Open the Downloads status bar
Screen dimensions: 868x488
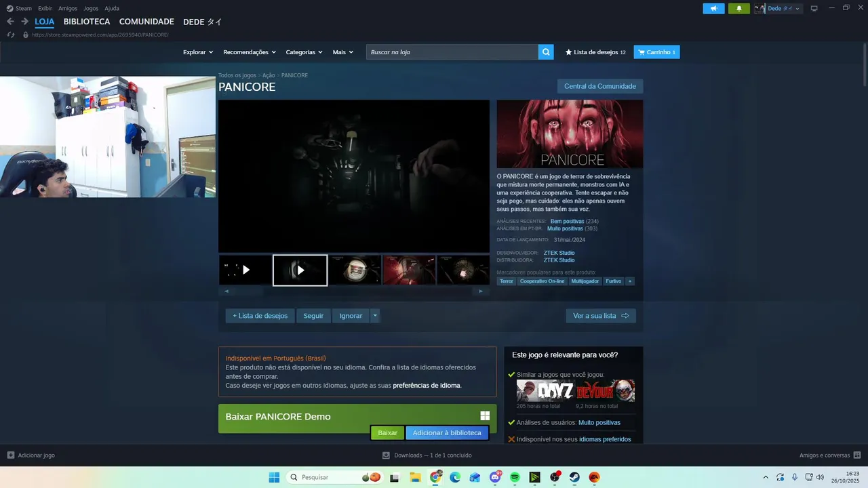tap(427, 455)
